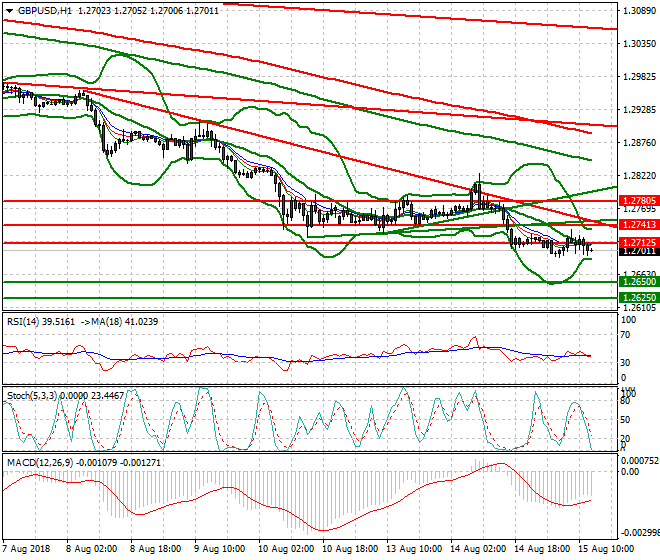The width and height of the screenshot is (660, 560).
Task: Click the 1.28220 price scale value
Action: point(639,176)
